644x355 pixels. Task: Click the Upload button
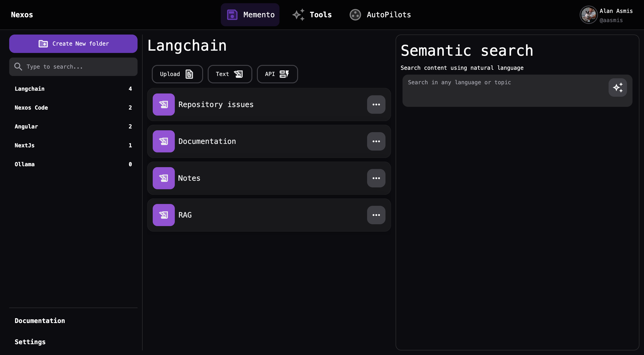177,74
